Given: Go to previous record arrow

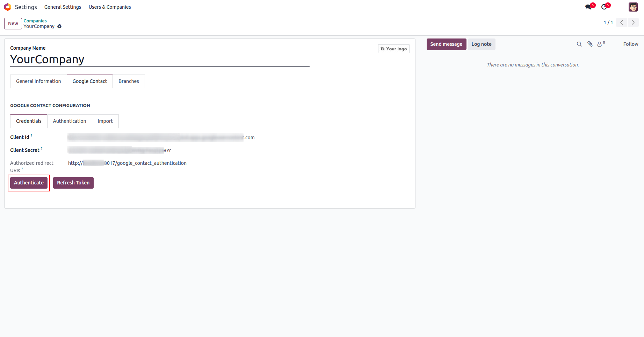Looking at the screenshot, I should pyautogui.click(x=622, y=22).
